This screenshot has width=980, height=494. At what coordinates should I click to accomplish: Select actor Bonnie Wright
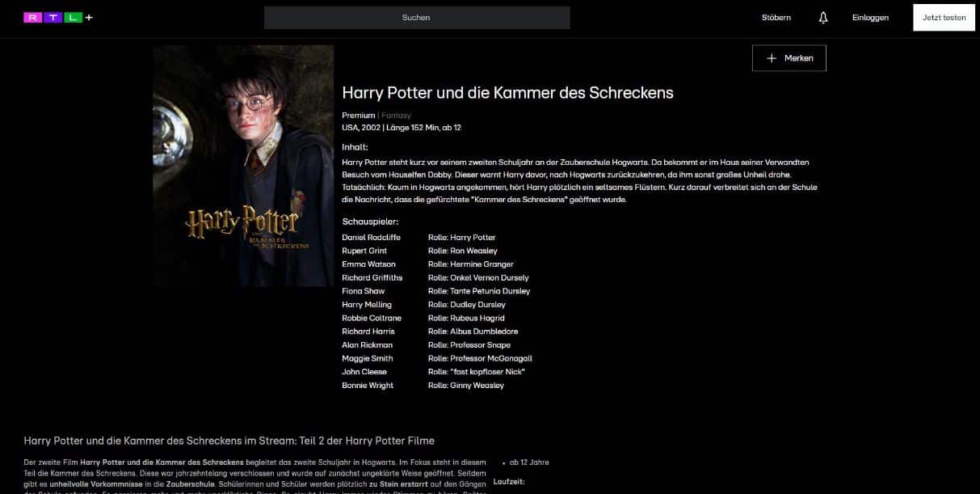(x=368, y=386)
